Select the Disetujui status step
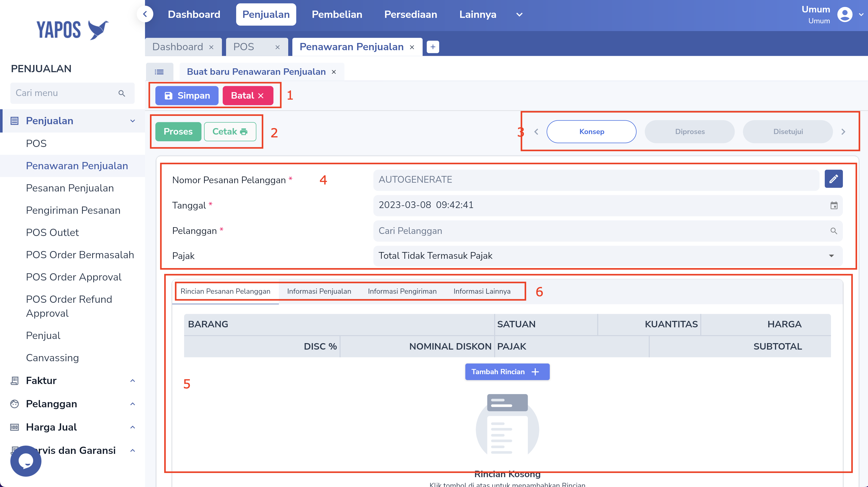The height and width of the screenshot is (487, 868). point(788,132)
